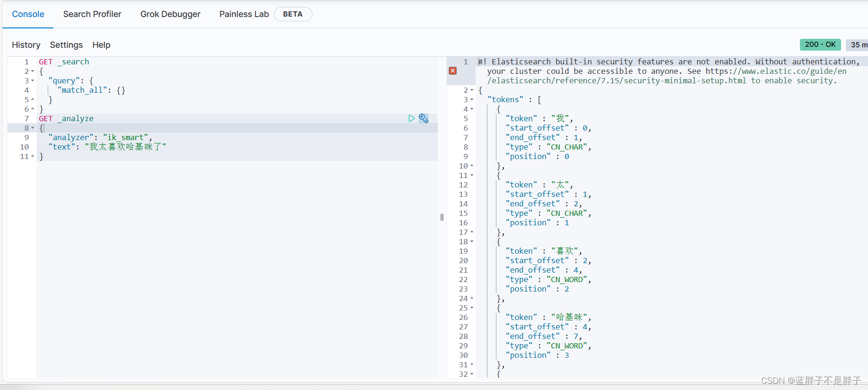Click the token "喜欢" response line

click(x=544, y=251)
